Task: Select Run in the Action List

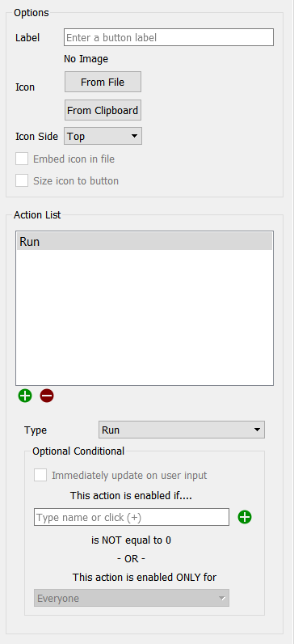Action: point(145,241)
